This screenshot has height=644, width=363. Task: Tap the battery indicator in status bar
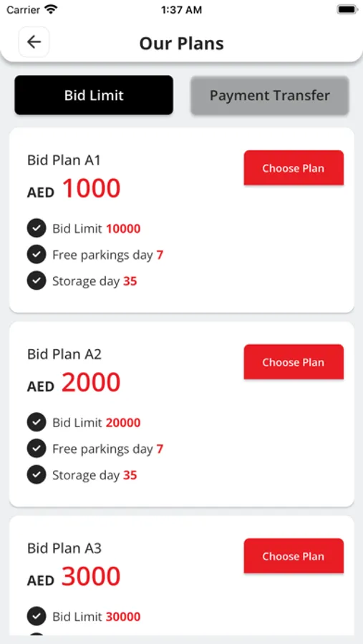pyautogui.click(x=347, y=9)
